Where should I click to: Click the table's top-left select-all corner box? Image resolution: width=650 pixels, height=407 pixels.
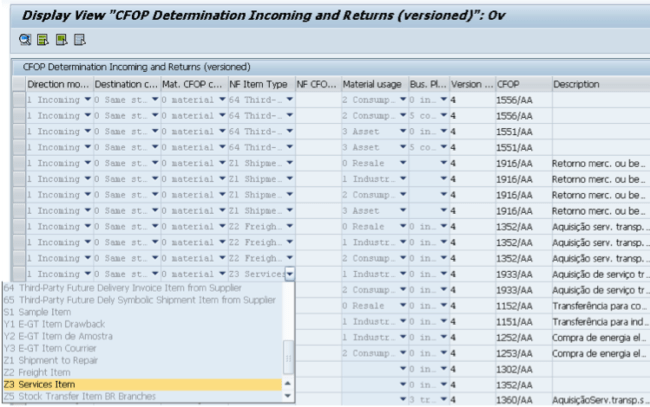(x=18, y=85)
